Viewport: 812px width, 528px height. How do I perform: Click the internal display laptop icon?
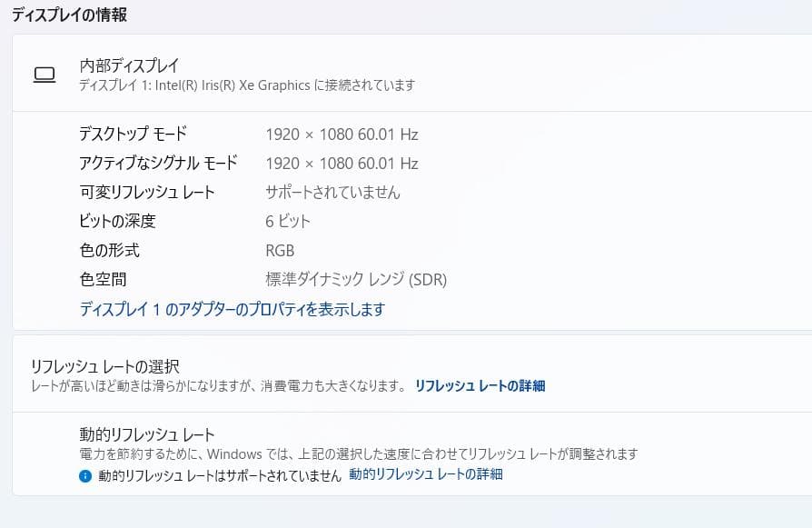coord(44,74)
